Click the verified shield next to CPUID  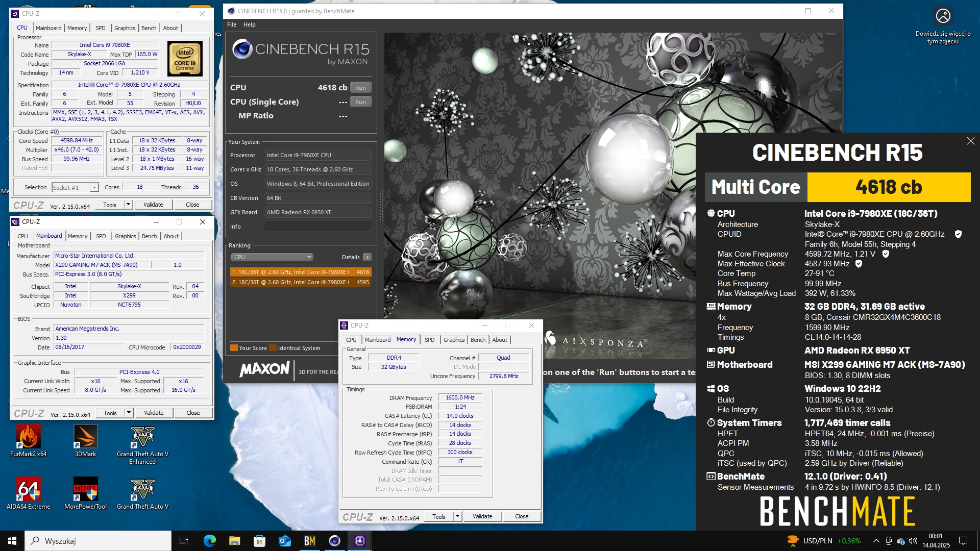tap(958, 234)
